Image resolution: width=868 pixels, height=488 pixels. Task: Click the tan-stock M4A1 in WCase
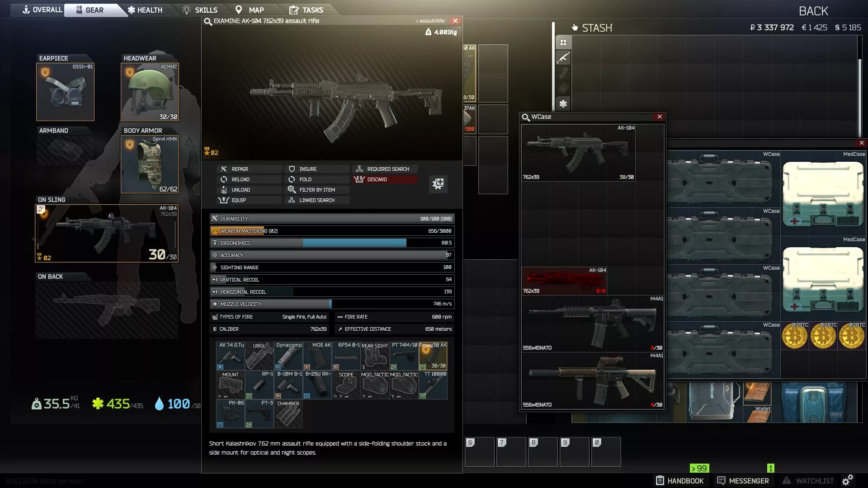click(x=593, y=380)
